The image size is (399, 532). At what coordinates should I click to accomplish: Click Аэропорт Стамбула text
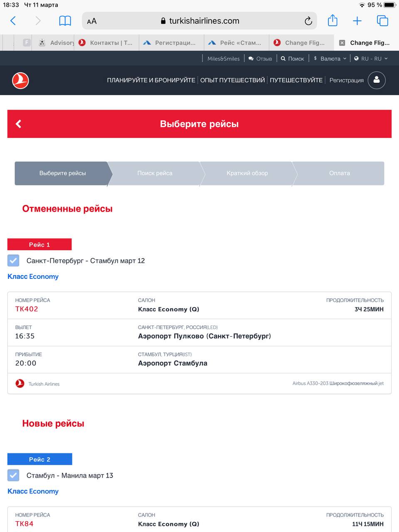172,363
